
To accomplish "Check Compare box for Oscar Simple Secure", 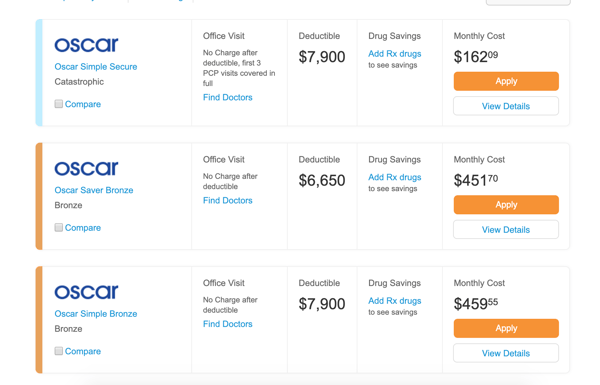I will [59, 104].
